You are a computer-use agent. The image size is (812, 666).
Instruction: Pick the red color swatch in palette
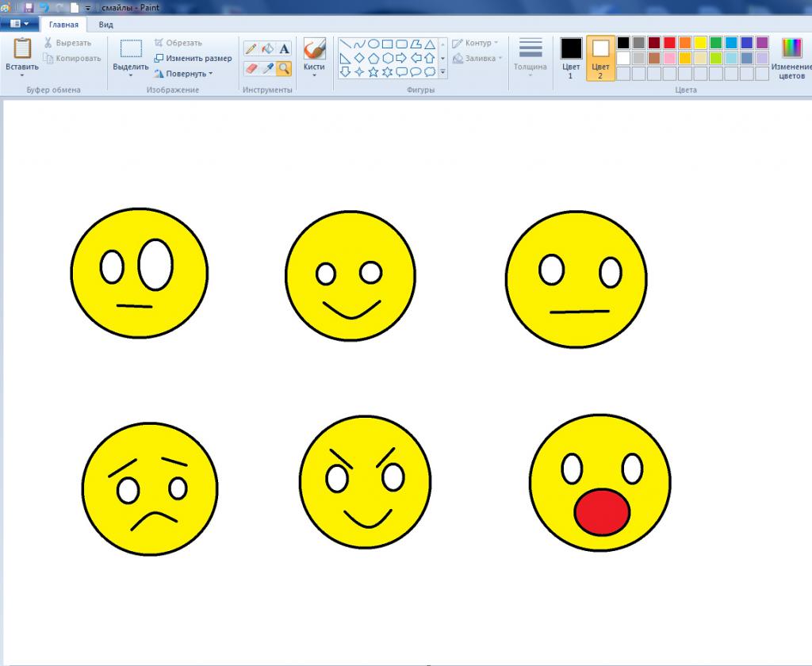669,43
